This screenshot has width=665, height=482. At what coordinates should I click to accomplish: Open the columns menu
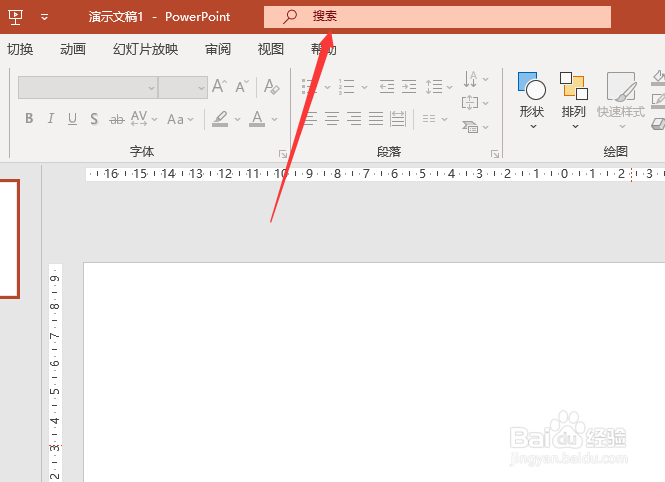(435, 119)
